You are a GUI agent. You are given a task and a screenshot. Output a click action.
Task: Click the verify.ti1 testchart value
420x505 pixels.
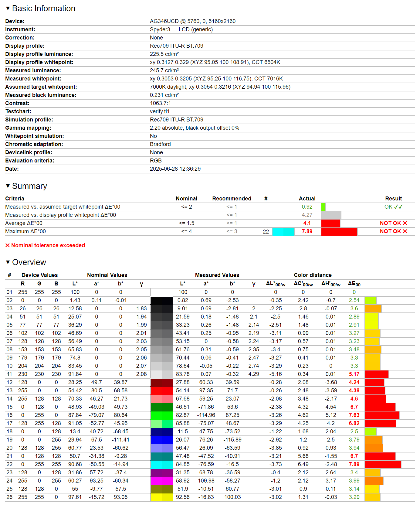point(160,111)
